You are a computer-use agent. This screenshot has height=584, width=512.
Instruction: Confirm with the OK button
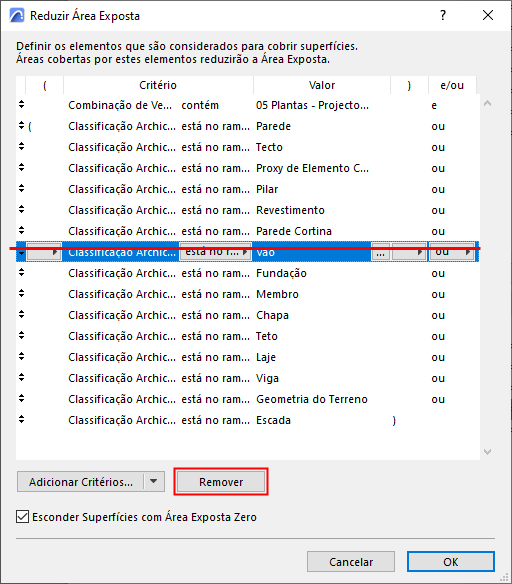tap(451, 562)
